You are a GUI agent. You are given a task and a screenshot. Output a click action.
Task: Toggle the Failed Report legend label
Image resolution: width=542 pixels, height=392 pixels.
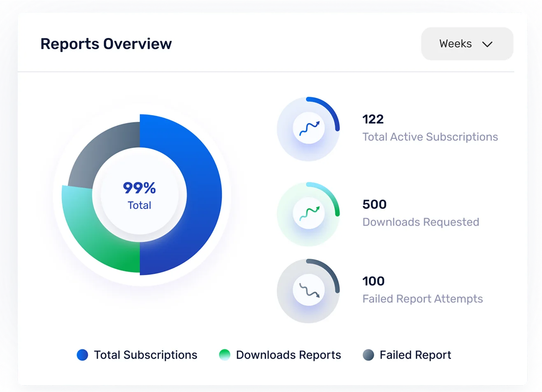[415, 355]
